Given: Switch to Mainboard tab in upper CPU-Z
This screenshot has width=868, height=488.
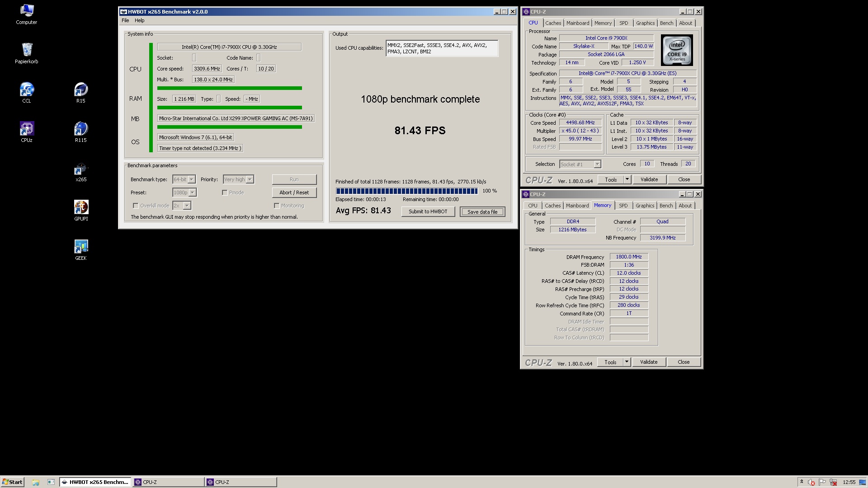Looking at the screenshot, I should pyautogui.click(x=578, y=23).
